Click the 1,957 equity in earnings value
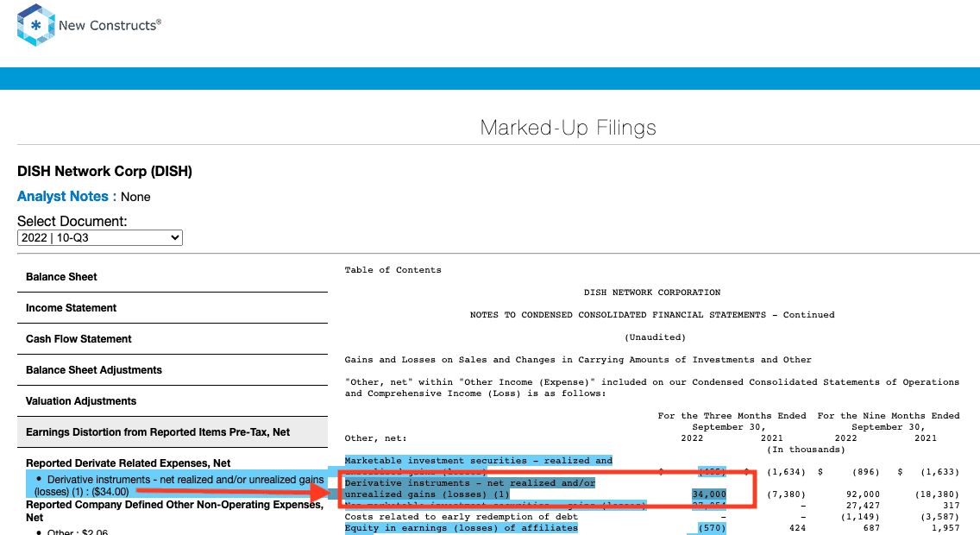The image size is (980, 535). coord(945,528)
